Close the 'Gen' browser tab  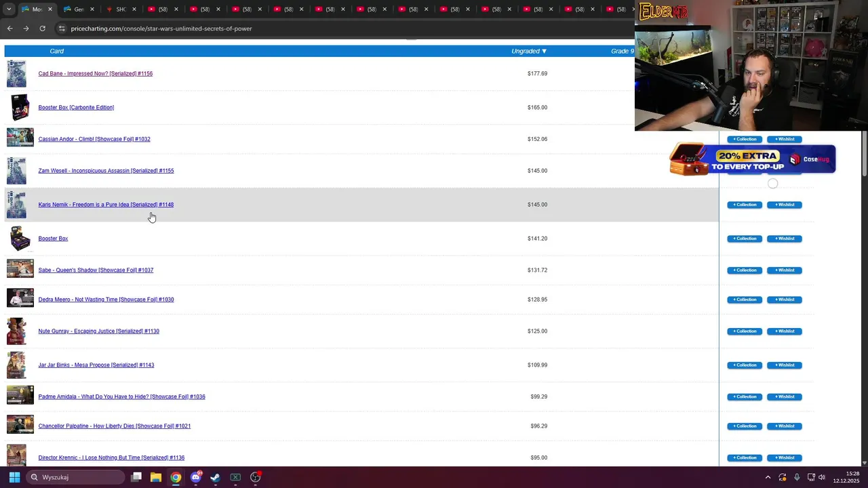tap(92, 9)
